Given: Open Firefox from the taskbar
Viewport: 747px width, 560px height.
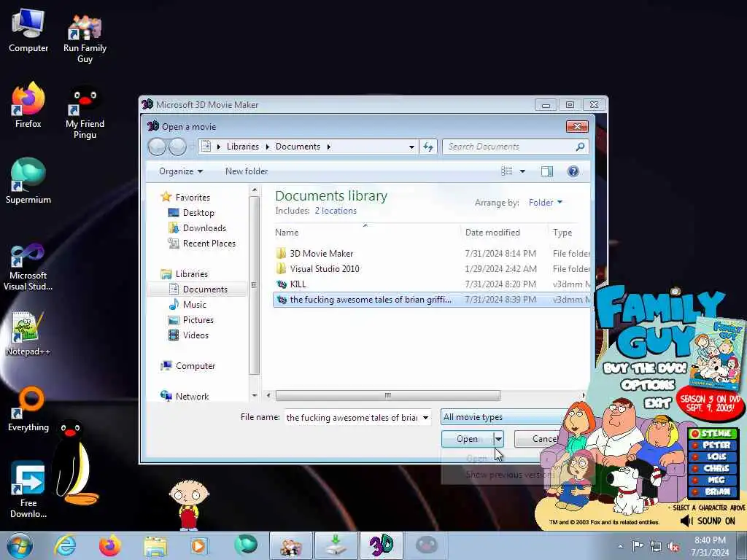Looking at the screenshot, I should (109, 545).
